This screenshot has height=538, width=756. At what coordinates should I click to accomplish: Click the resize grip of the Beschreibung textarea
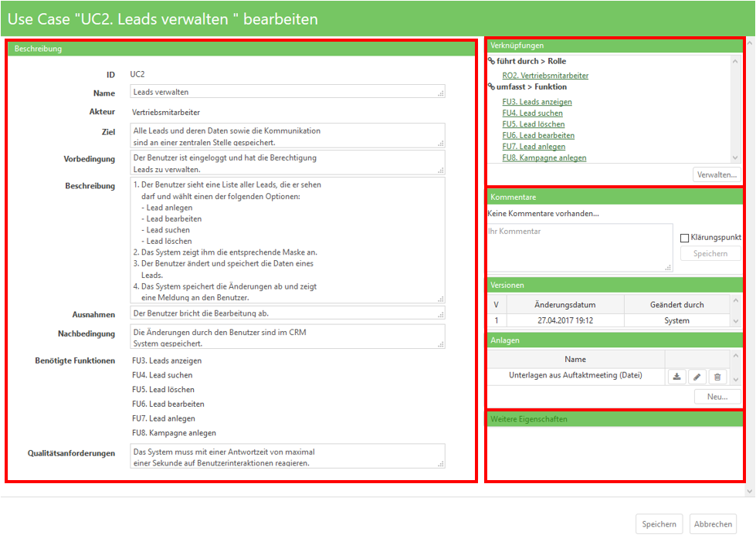point(440,299)
